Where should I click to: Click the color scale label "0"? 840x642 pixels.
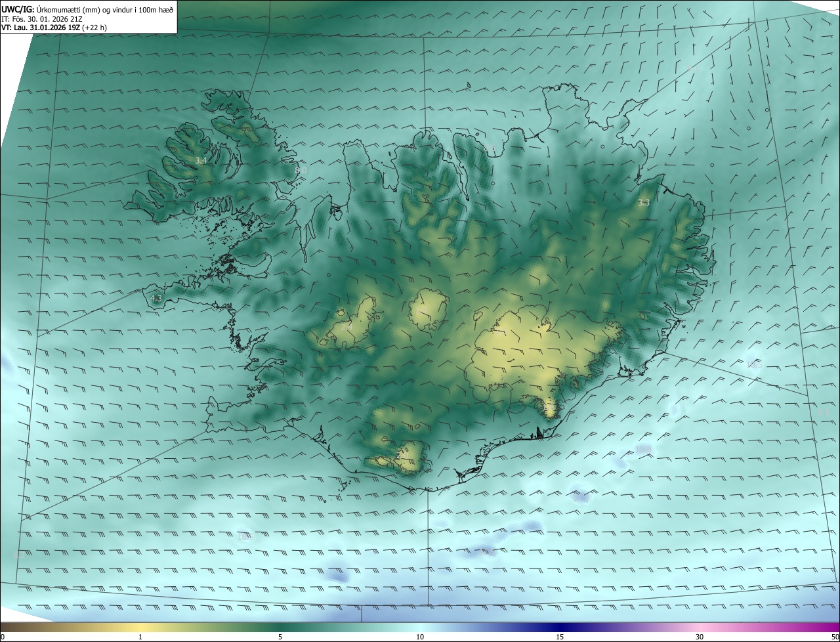tap(3, 637)
